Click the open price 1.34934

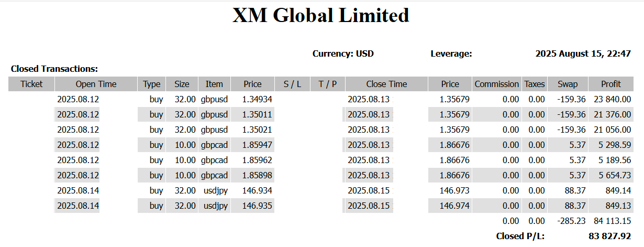(x=257, y=99)
